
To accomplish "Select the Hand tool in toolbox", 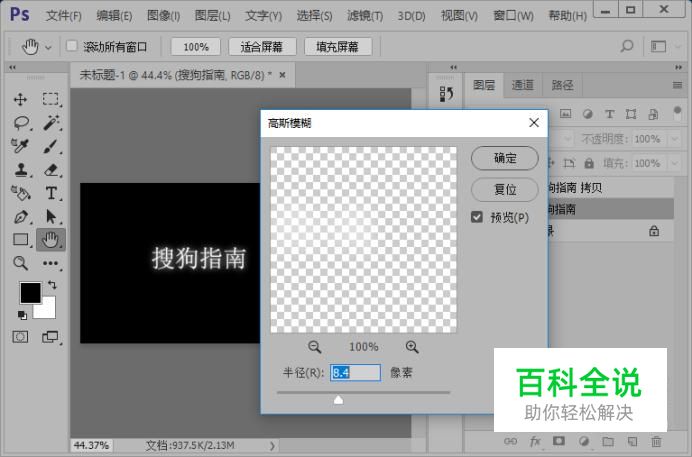I will 50,240.
